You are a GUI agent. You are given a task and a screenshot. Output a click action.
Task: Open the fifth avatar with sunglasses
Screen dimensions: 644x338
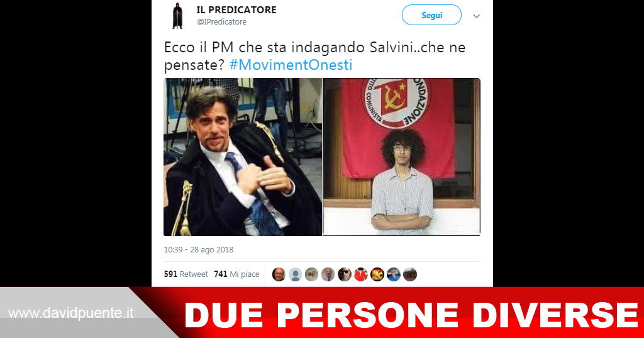tap(345, 274)
